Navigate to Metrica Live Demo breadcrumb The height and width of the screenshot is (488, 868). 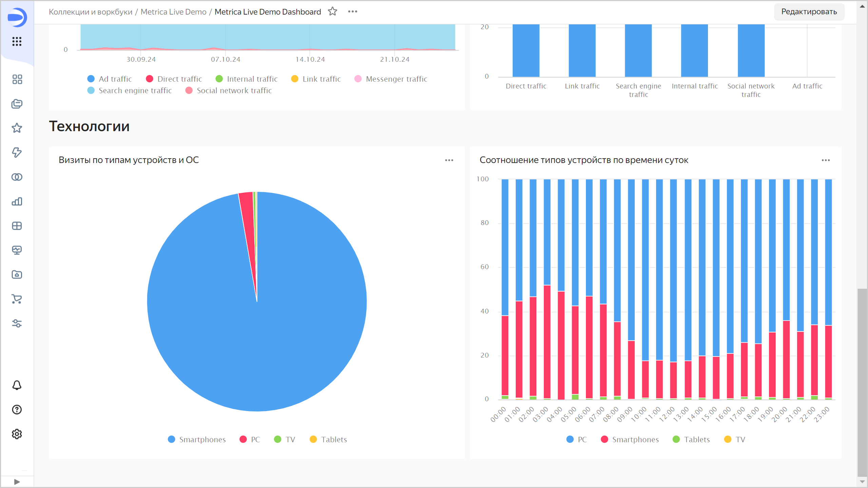(x=173, y=12)
